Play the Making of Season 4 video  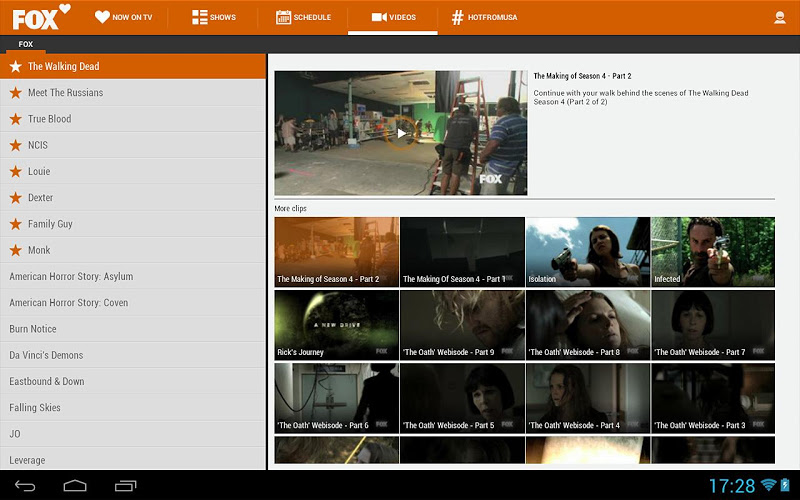point(401,133)
